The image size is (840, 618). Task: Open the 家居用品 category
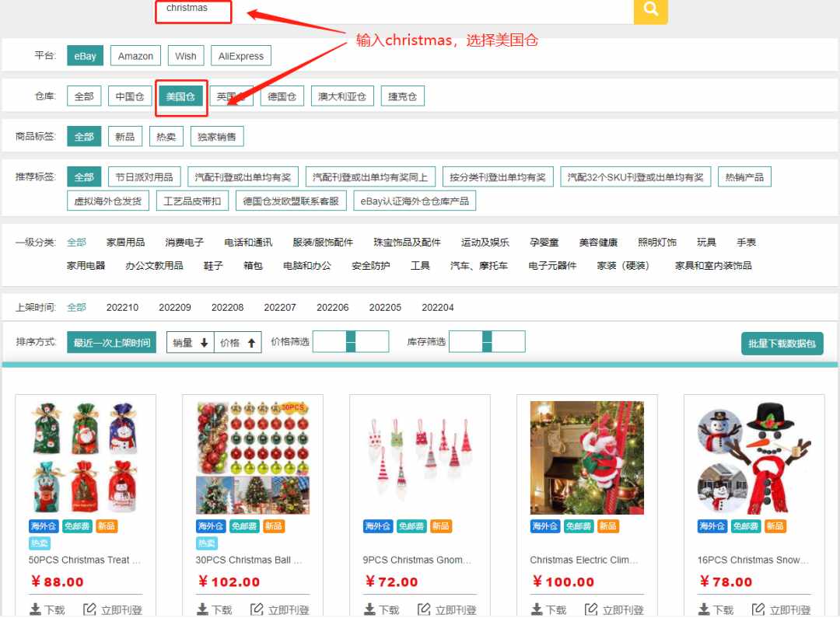[125, 242]
